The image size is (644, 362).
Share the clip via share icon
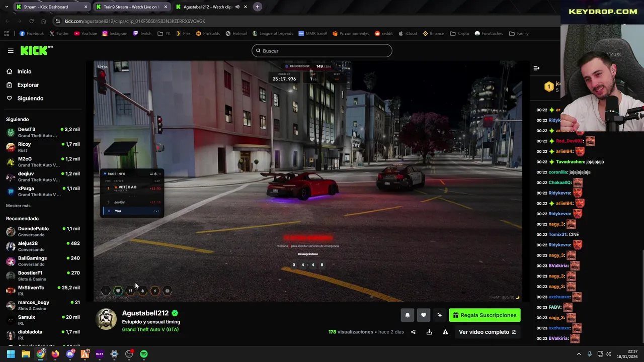click(413, 332)
